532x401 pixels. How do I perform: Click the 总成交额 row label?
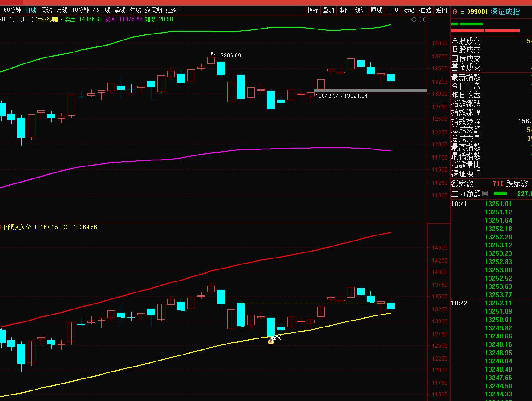pos(466,130)
